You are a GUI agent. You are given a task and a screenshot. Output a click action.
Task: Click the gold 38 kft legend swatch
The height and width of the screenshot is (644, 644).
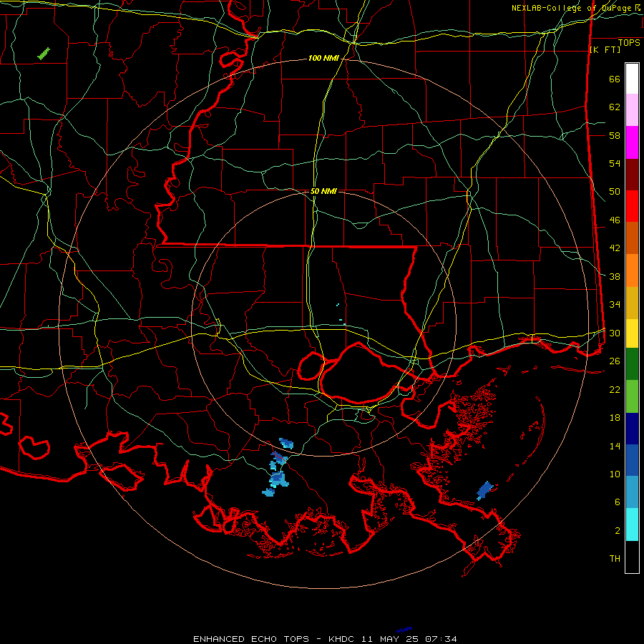point(632,303)
